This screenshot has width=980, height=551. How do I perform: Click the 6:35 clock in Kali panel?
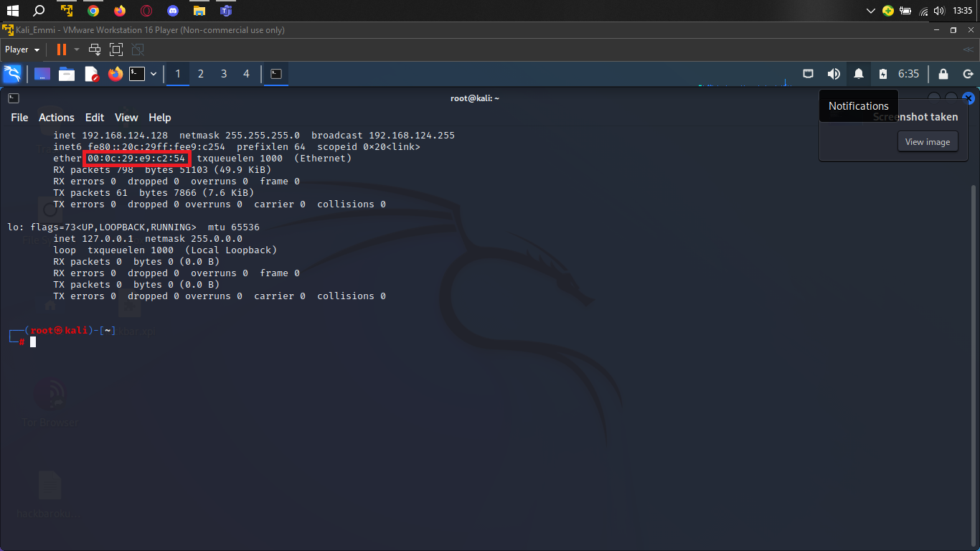(908, 74)
